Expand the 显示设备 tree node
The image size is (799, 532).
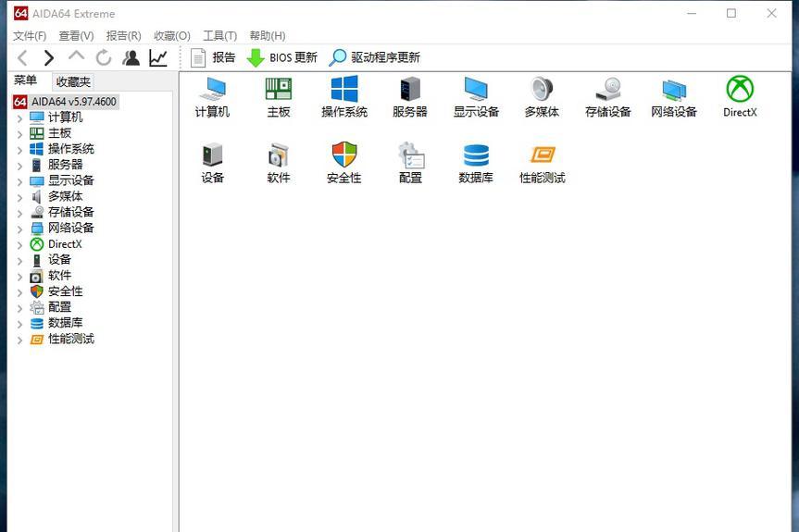pyautogui.click(x=19, y=181)
